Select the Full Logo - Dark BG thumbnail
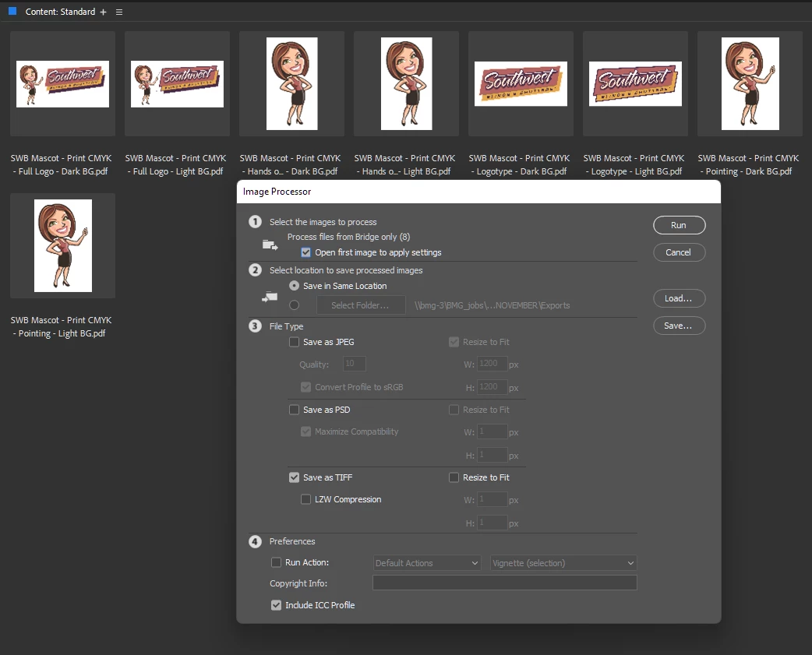The height and width of the screenshot is (655, 812). 62,84
